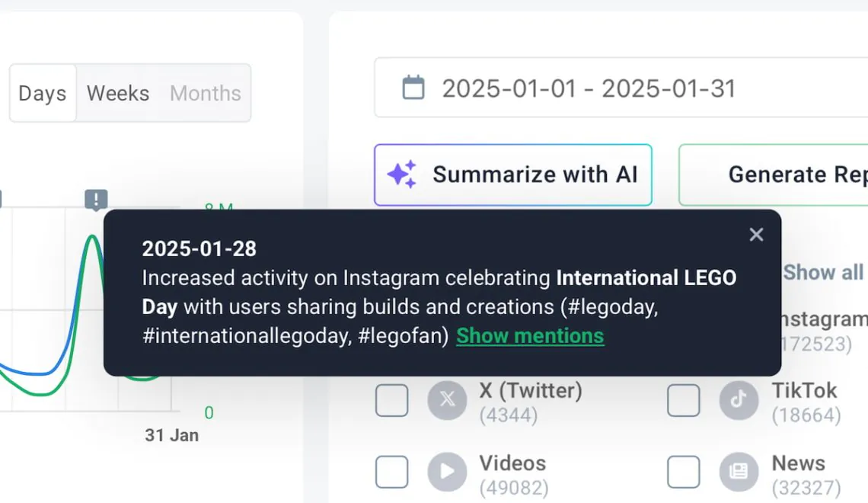Switch chart view to Days

[x=43, y=93]
